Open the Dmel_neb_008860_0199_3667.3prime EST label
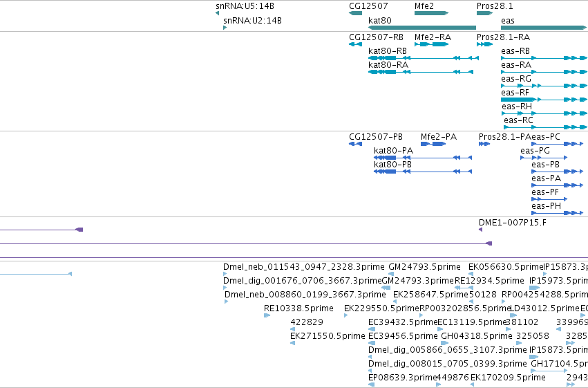 [305, 295]
